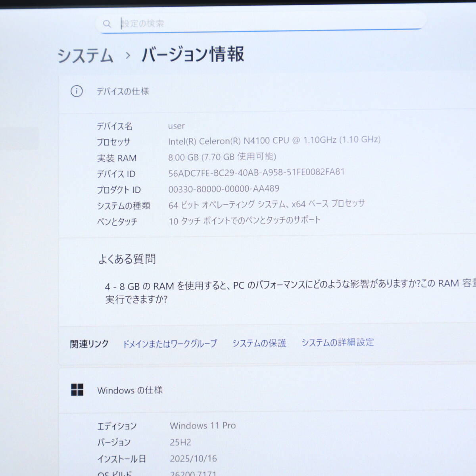The image size is (476, 476).
Task: Click the info icon beside デバイスの仕様
Action: coord(77,92)
